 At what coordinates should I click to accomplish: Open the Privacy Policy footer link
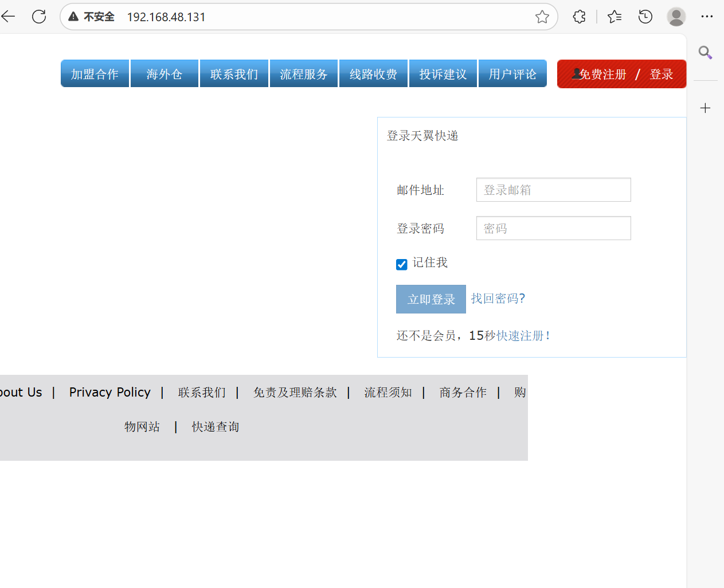pyautogui.click(x=110, y=392)
